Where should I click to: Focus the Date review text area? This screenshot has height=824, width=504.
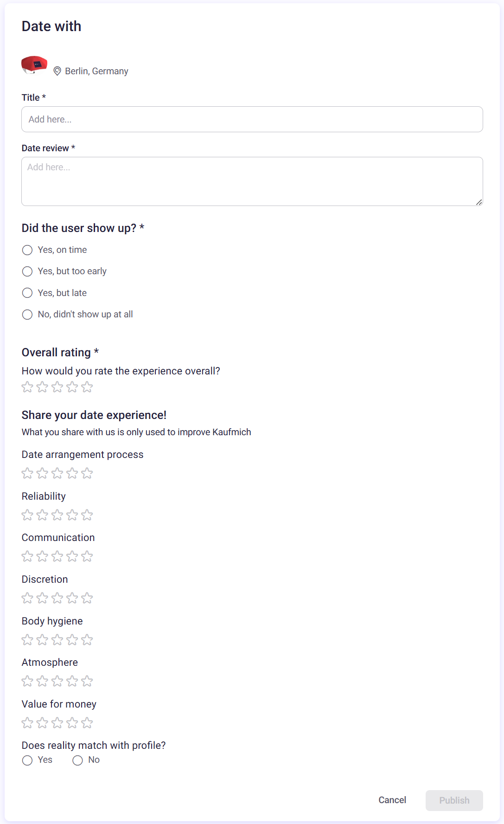pos(252,181)
